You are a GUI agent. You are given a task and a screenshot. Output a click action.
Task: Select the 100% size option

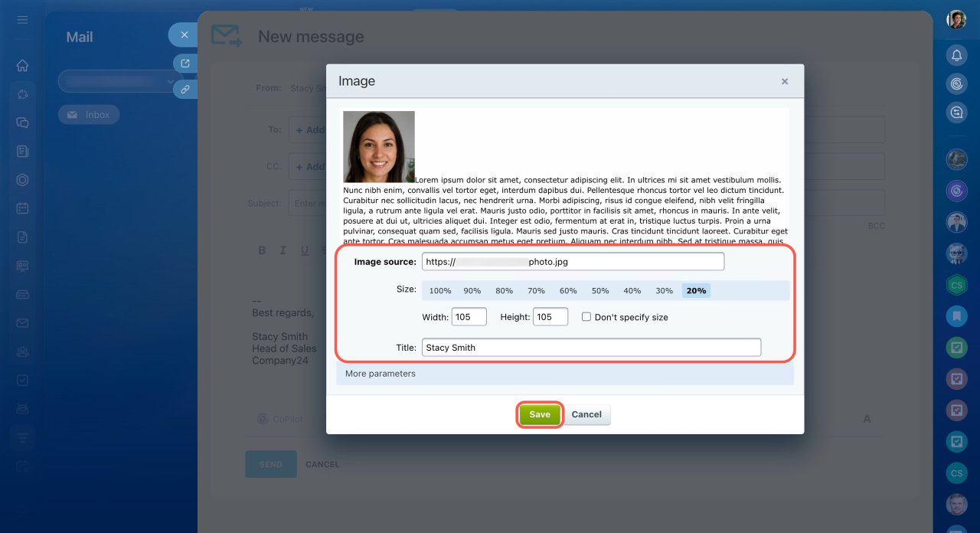tap(440, 291)
